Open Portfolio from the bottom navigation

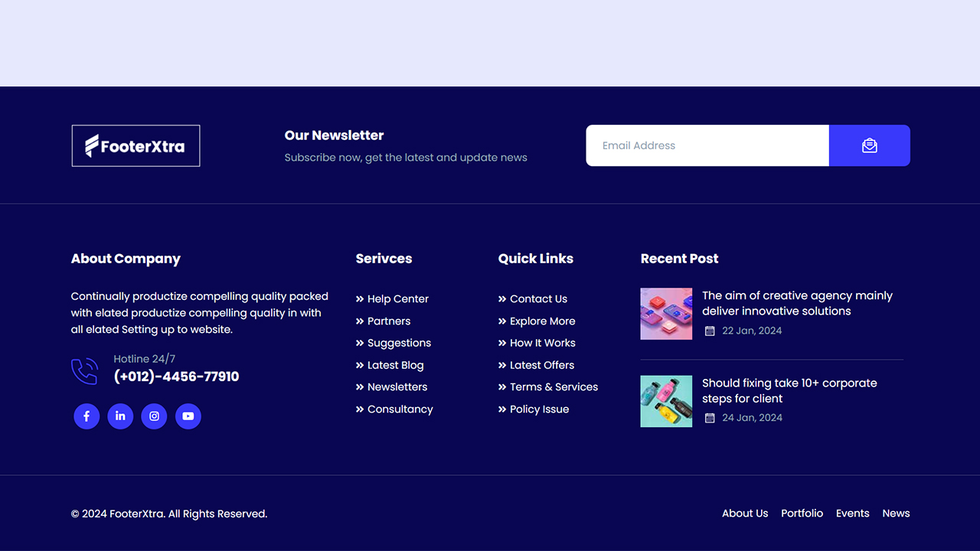(x=802, y=513)
